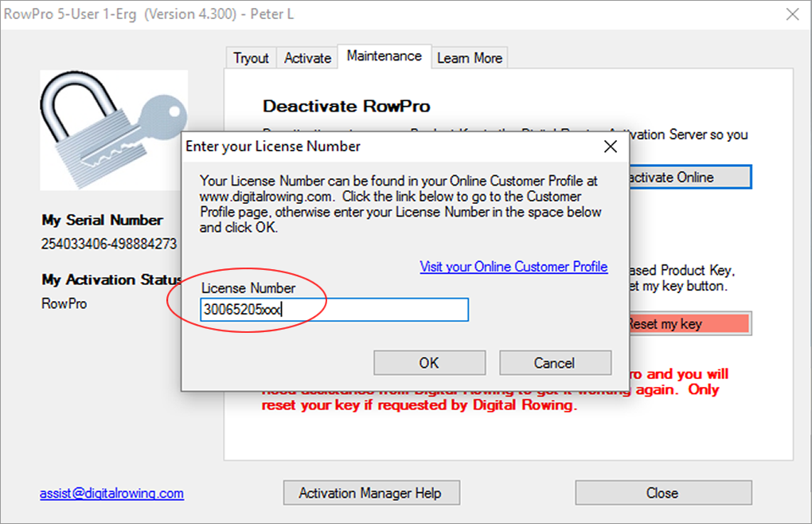The height and width of the screenshot is (524, 812).
Task: Open the Visit your Online Customer Profile link
Action: pos(513,267)
